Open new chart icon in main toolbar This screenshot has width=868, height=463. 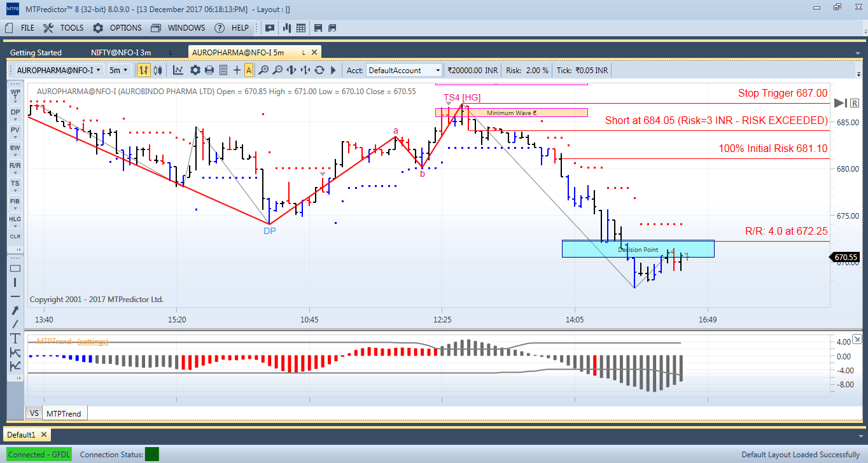[286, 28]
